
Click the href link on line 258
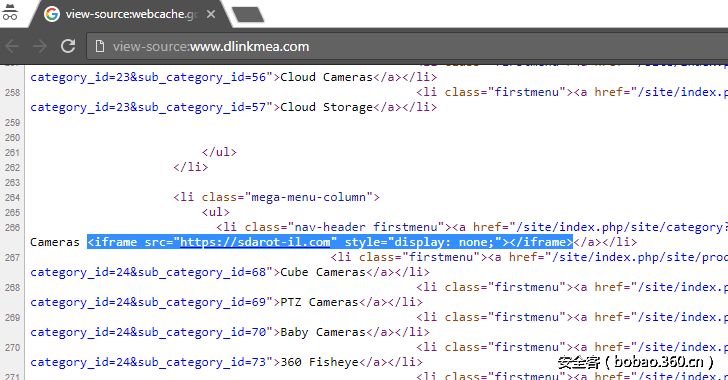coord(683,92)
